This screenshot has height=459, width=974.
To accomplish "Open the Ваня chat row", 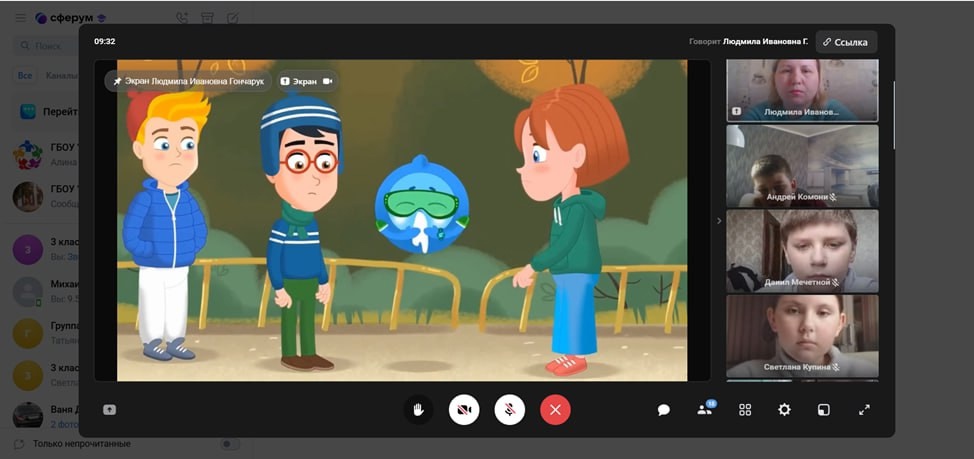I will 40,415.
